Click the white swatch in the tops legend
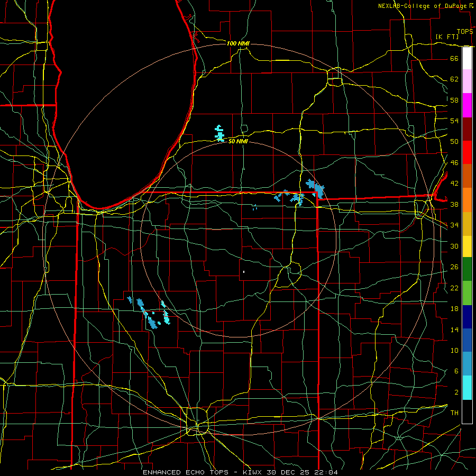The width and height of the screenshot is (476, 476). coord(467,58)
